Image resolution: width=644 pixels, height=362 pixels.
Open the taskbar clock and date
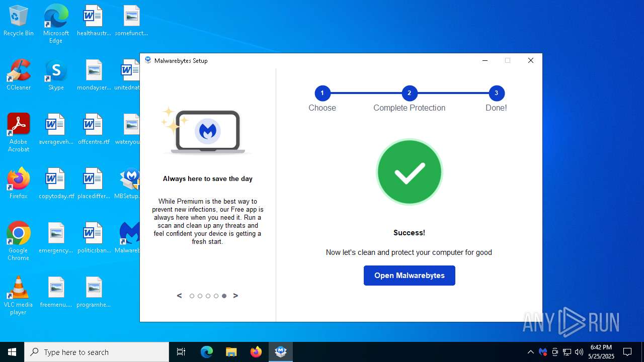click(601, 352)
